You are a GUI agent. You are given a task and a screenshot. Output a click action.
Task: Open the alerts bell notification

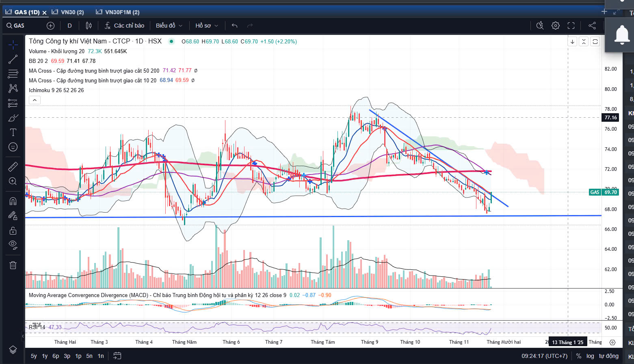coord(622,35)
